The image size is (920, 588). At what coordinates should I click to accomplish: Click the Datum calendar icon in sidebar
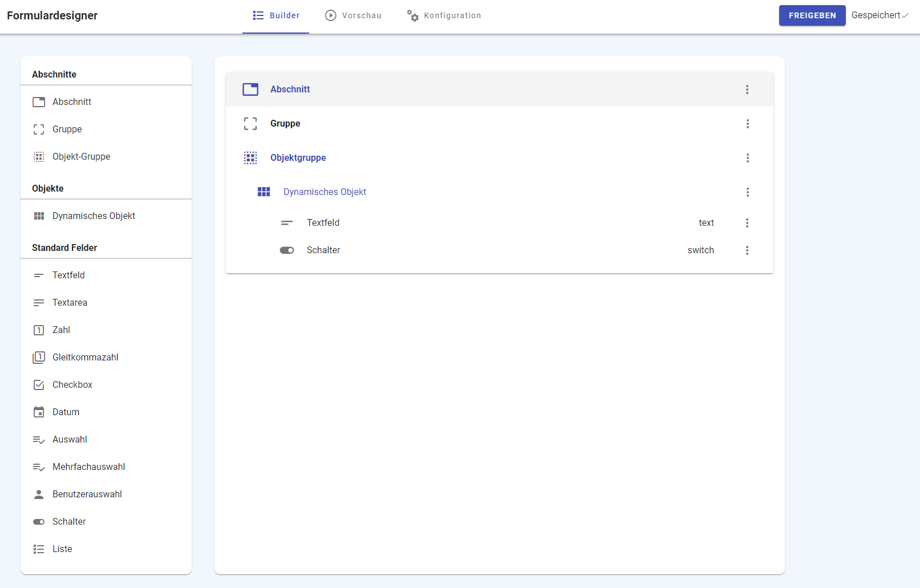coord(39,412)
